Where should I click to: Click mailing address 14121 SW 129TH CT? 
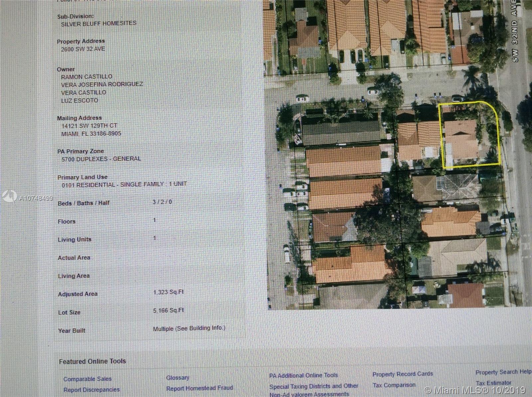89,126
